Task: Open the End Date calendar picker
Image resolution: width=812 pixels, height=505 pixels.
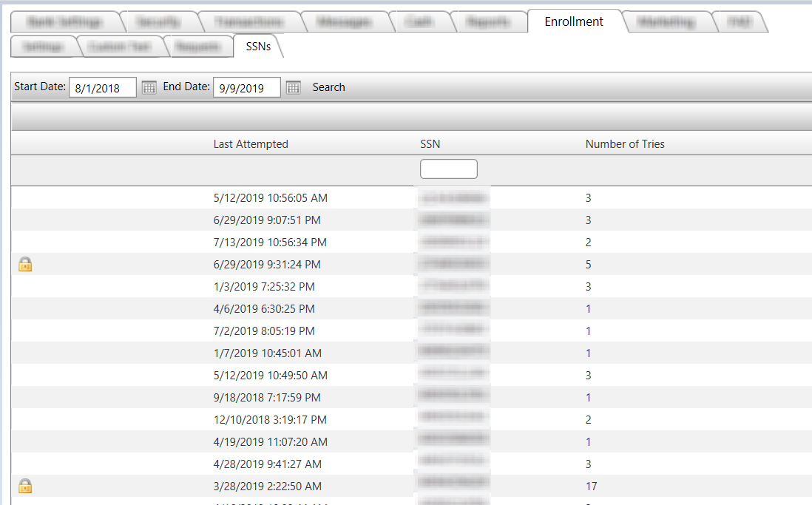Action: coord(293,87)
